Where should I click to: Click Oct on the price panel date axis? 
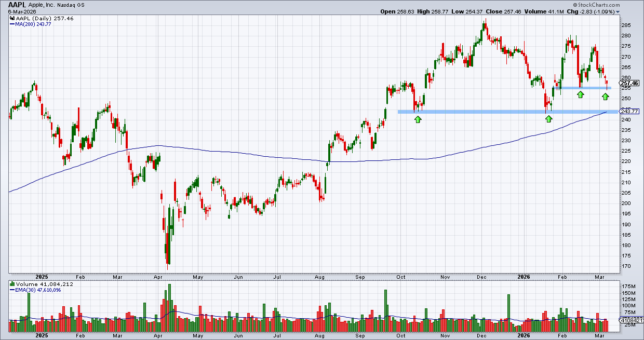(x=401, y=278)
